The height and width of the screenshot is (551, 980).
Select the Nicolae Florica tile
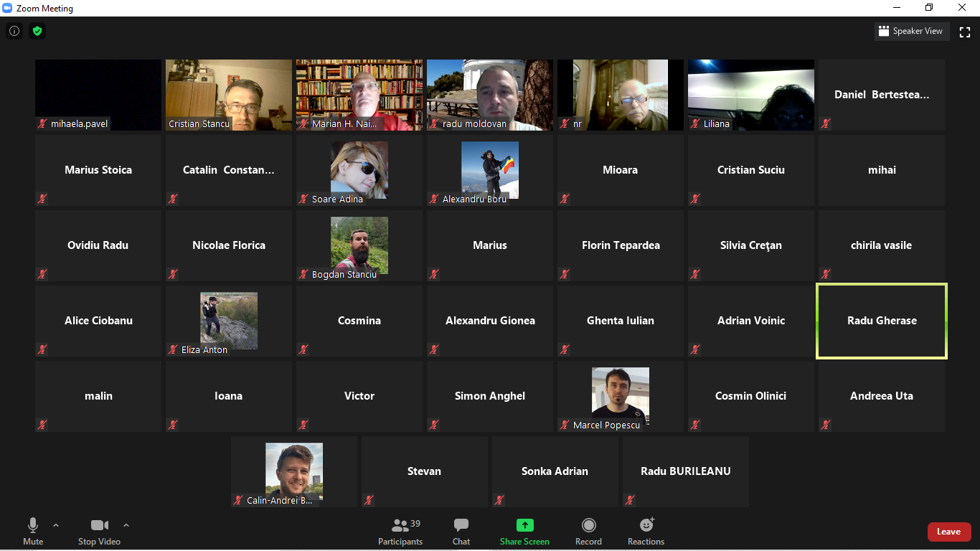pos(229,245)
